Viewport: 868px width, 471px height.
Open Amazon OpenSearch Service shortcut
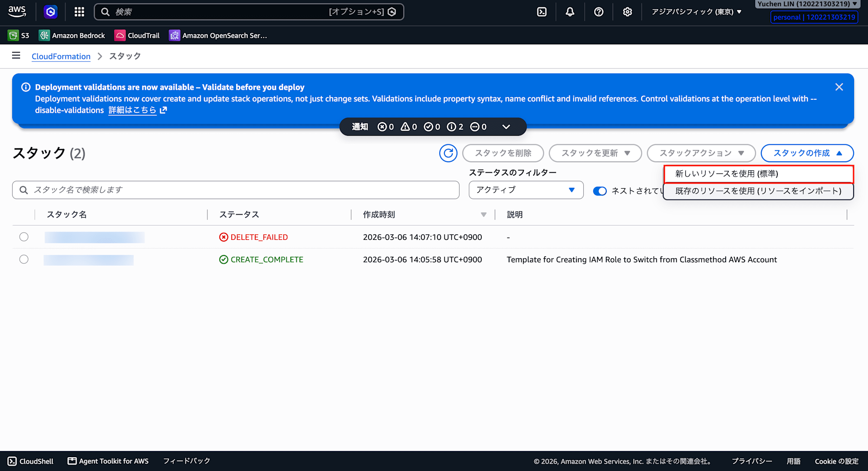[x=218, y=36]
